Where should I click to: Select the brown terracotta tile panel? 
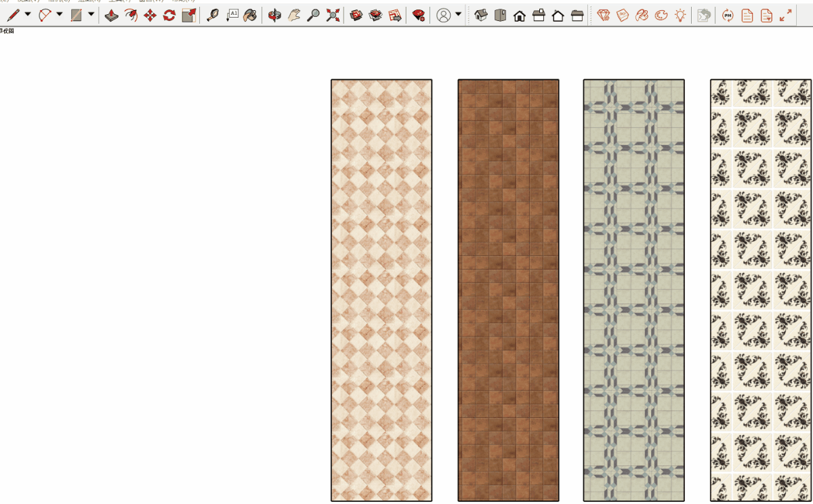(x=508, y=290)
